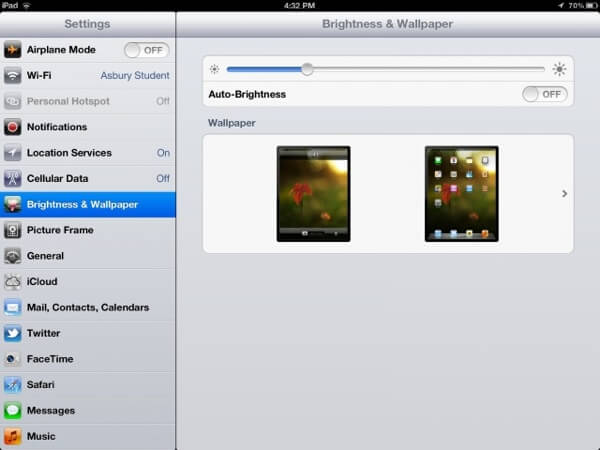Tap the battery icon in status bar
Screen dimensions: 600x450
(591, 5)
